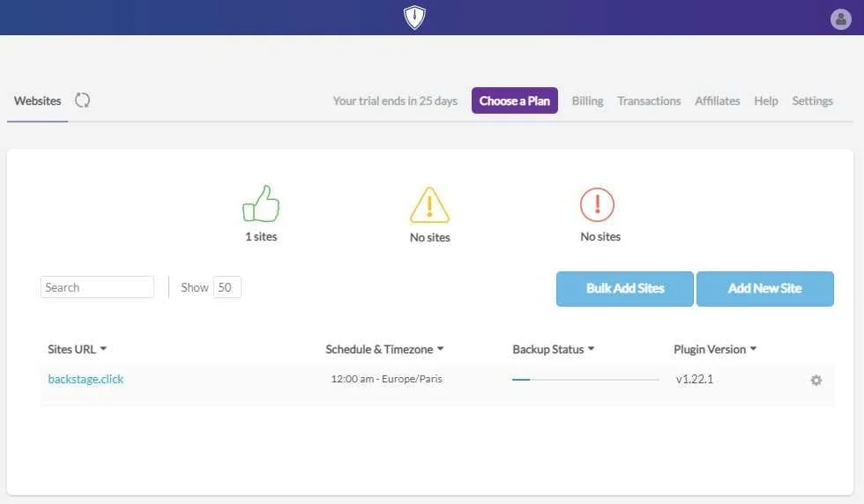Click the refresh icon beside Websites

tap(83, 100)
